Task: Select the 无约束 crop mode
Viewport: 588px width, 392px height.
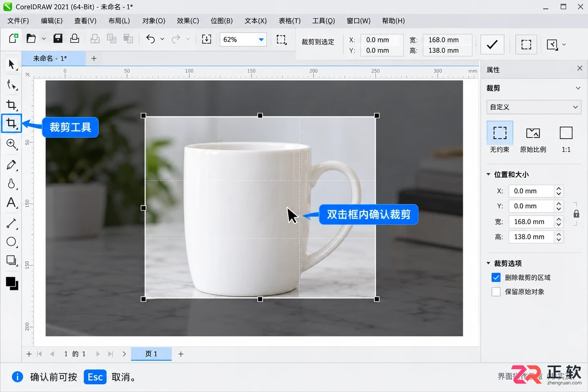Action: coord(500,138)
